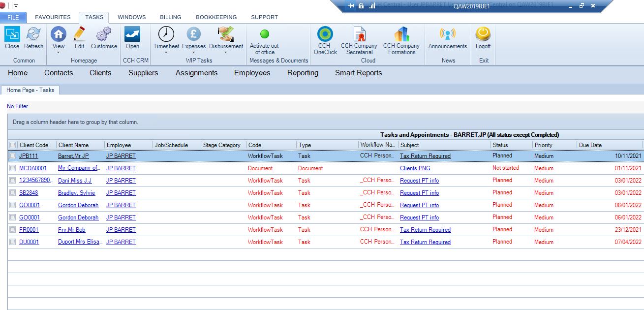Open the Timesheet clock icon
Screen dimensions: 644x310
(x=166, y=34)
